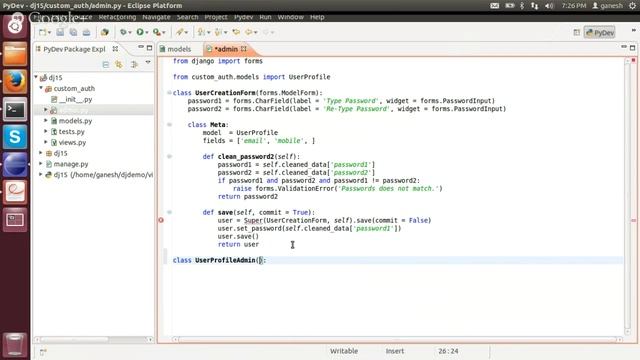Click the Eclipse launcher icon
The width and height of the screenshot is (640, 360).
(15, 164)
